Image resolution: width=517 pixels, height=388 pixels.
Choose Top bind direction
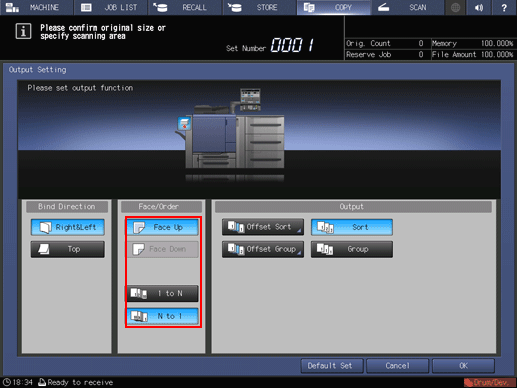[68, 249]
